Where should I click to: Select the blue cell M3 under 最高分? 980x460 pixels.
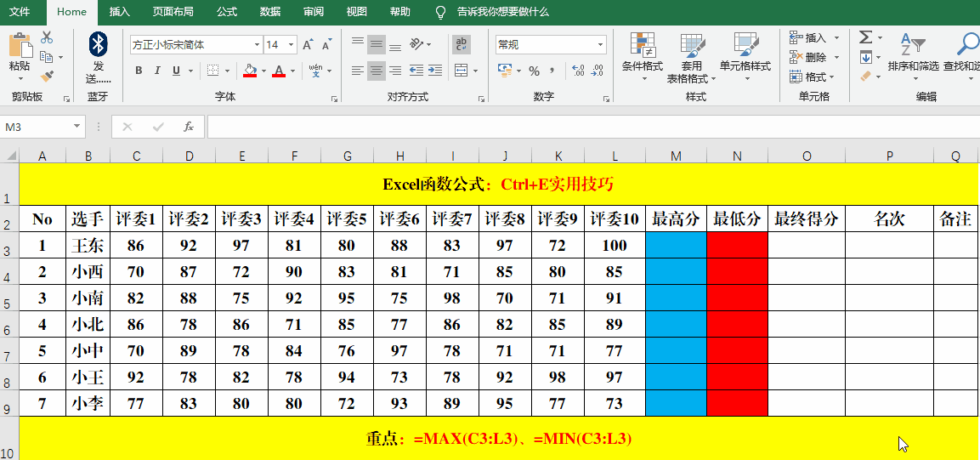click(x=676, y=246)
